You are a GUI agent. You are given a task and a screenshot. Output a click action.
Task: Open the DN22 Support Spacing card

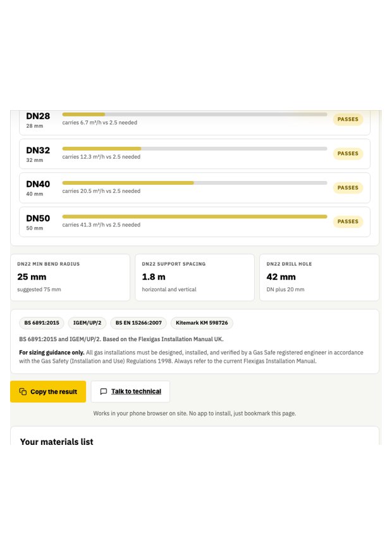click(195, 277)
